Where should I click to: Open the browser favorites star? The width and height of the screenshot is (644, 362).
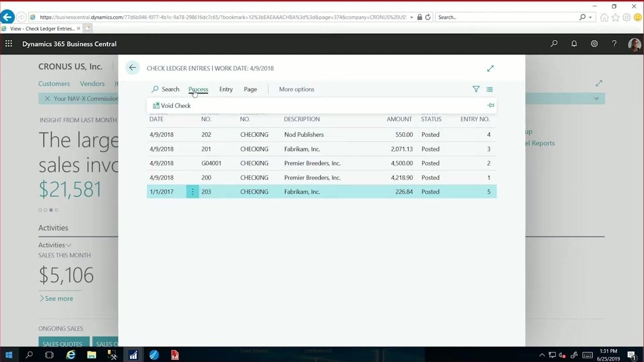point(615,17)
